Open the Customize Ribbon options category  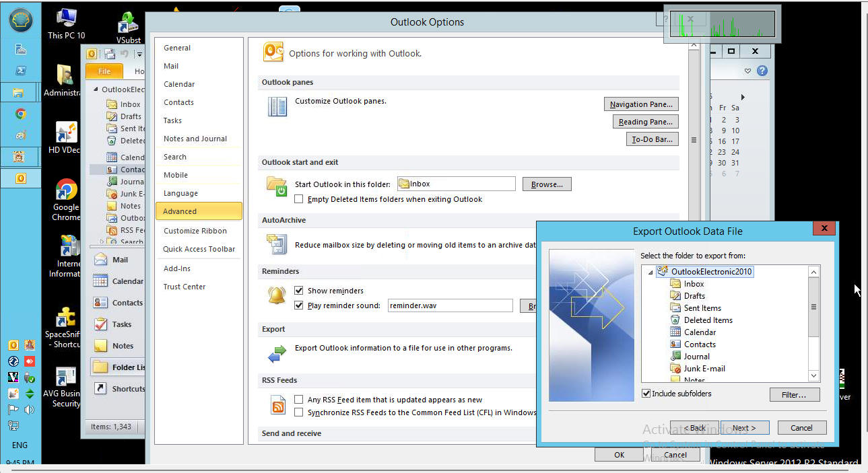[x=199, y=231]
